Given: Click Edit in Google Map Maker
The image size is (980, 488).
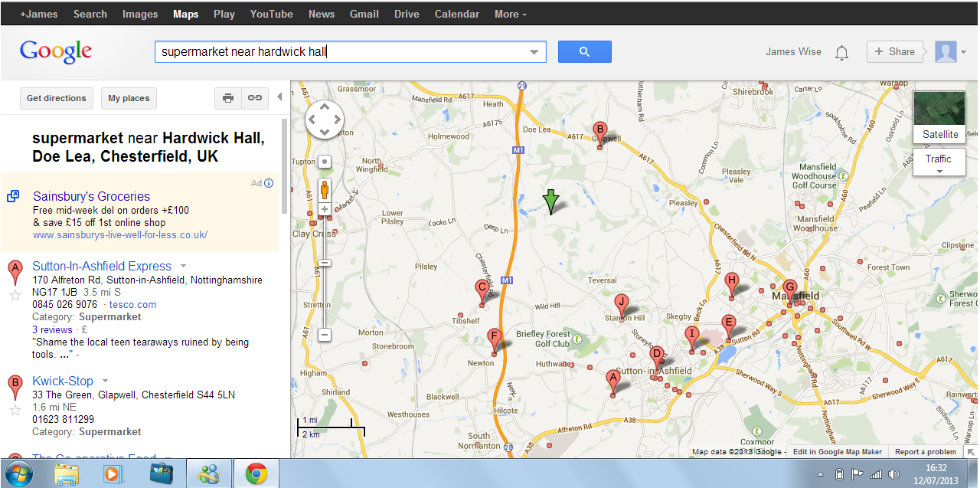Looking at the screenshot, I should coord(838,452).
